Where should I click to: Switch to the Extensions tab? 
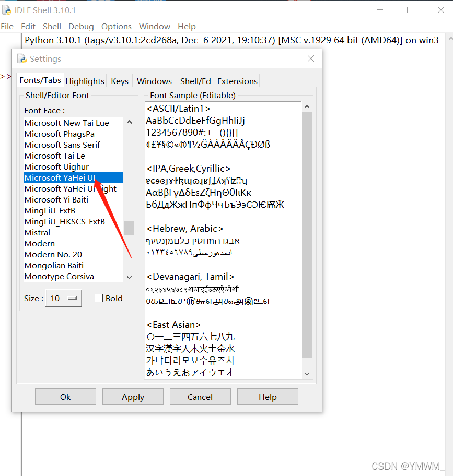238,81
